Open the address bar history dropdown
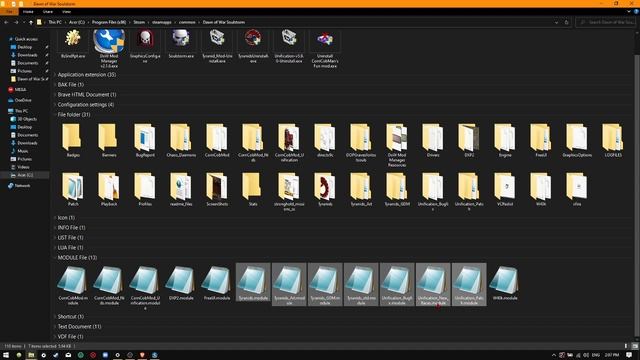Screen dimensions: 640x360 (556, 22)
